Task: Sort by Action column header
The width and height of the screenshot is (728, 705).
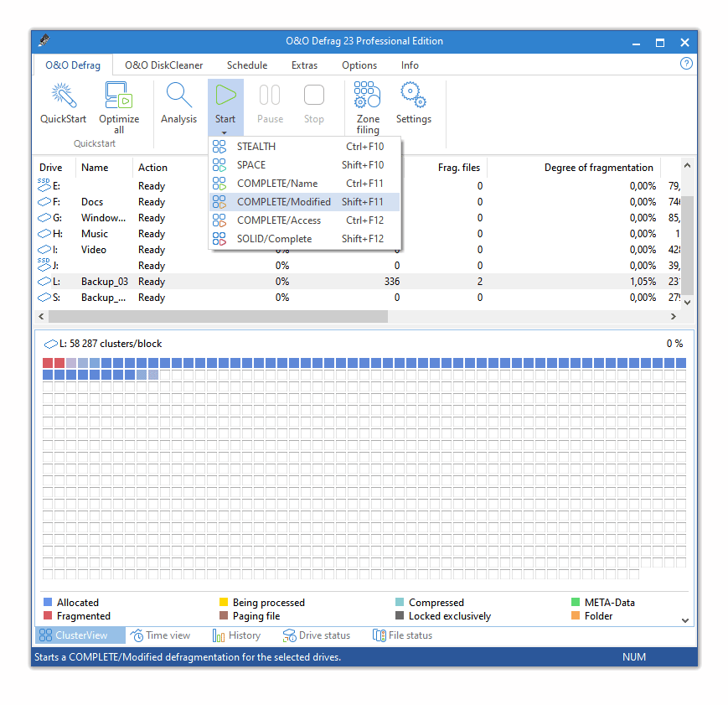Action: pyautogui.click(x=152, y=168)
